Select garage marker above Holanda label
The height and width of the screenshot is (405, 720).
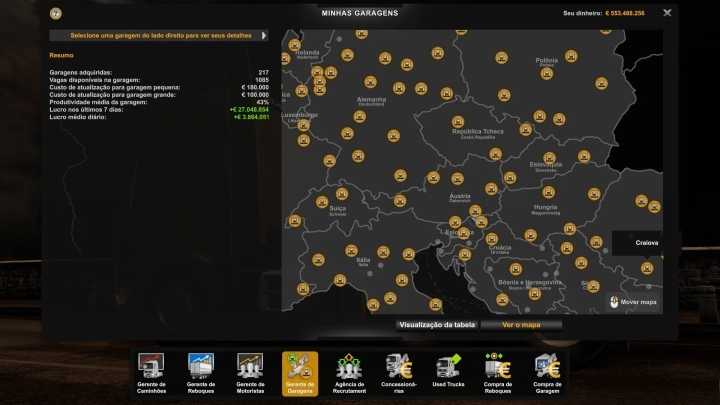click(x=294, y=45)
